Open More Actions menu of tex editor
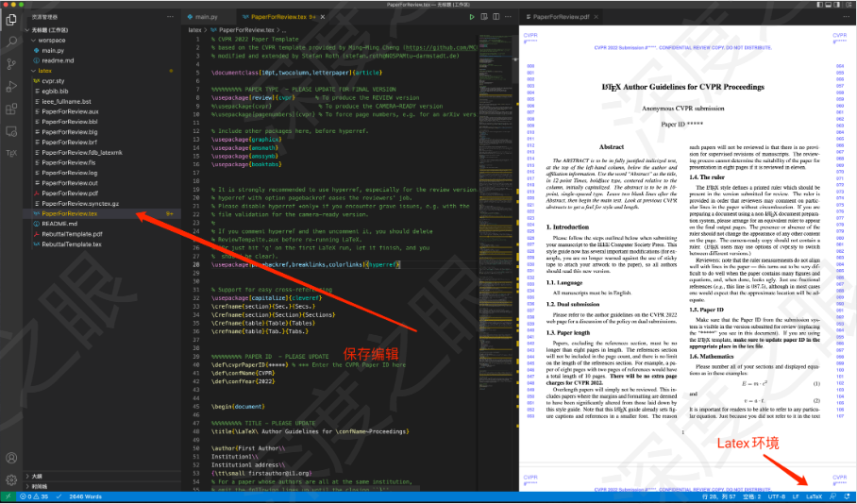The height and width of the screenshot is (504, 857). [509, 17]
